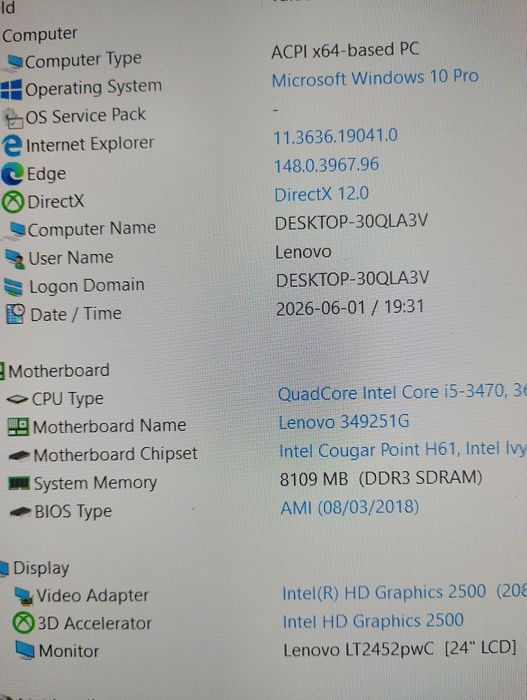The height and width of the screenshot is (700, 527).
Task: Click the Computer Name value DESKTOP-30QLA3V
Action: (351, 222)
